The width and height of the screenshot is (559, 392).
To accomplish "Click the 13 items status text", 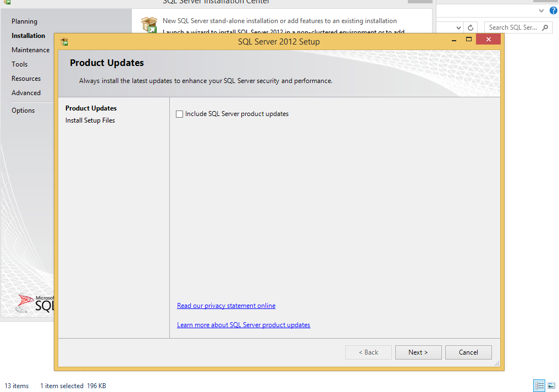I will [x=16, y=386].
